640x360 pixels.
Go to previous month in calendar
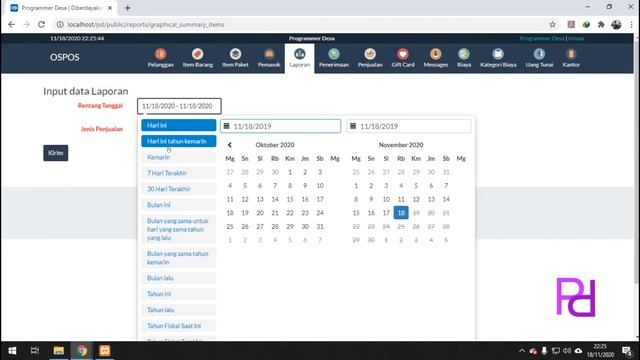[x=230, y=145]
